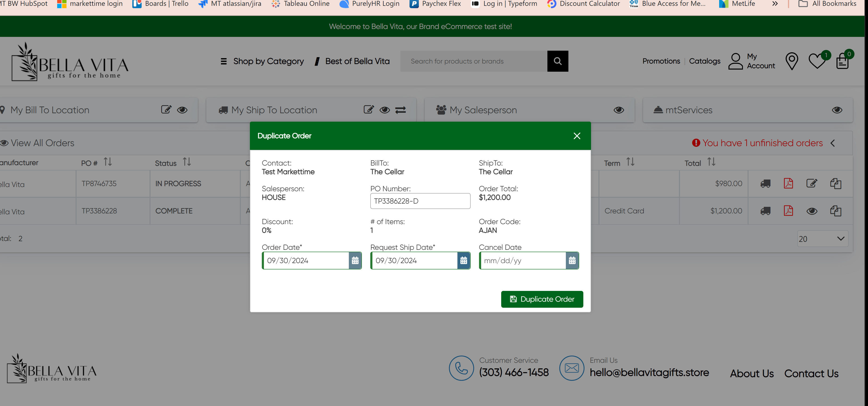The image size is (868, 406).
Task: Click truck icon for $980.00 order
Action: pyautogui.click(x=765, y=184)
